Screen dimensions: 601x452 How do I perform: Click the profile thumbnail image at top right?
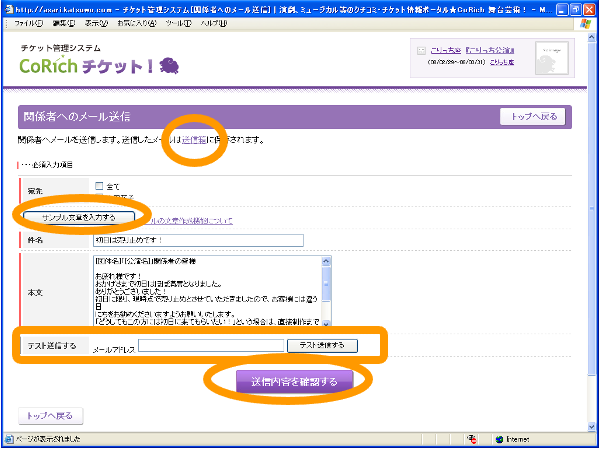coord(550,57)
